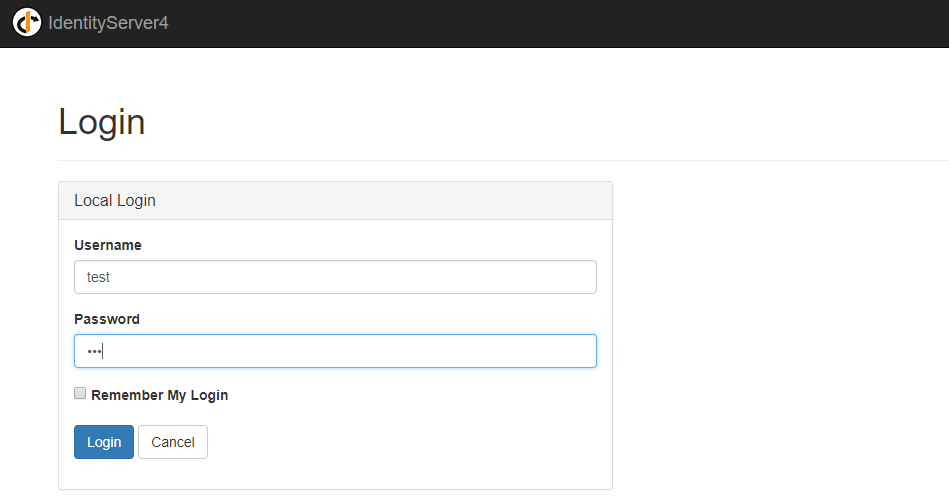The image size is (949, 503).
Task: Open the IdentityServer4 brand link
Action: pos(108,23)
